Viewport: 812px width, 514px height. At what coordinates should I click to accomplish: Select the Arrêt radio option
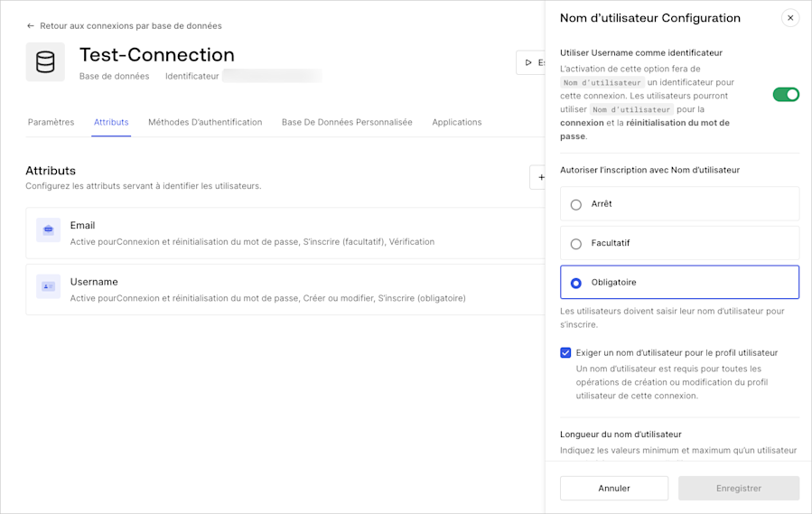click(576, 204)
